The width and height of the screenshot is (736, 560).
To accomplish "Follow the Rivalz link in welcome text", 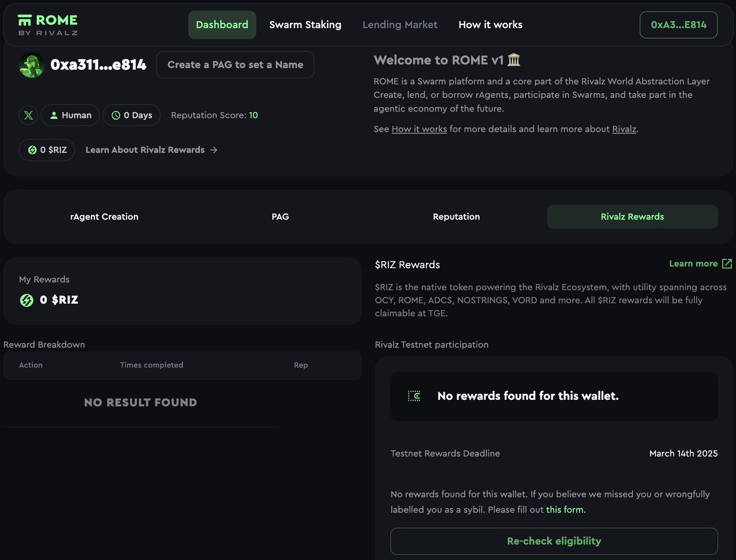I will pyautogui.click(x=624, y=129).
